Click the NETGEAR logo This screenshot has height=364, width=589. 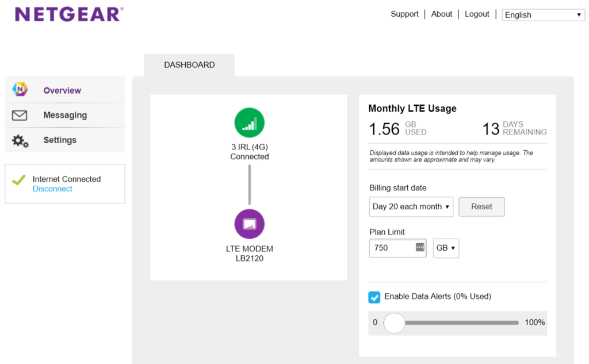coord(69,14)
